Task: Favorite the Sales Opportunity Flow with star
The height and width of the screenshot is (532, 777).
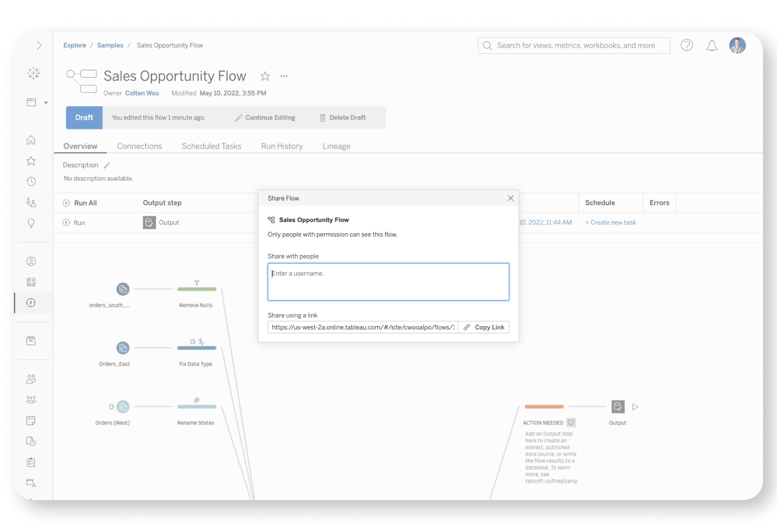Action: pos(265,76)
